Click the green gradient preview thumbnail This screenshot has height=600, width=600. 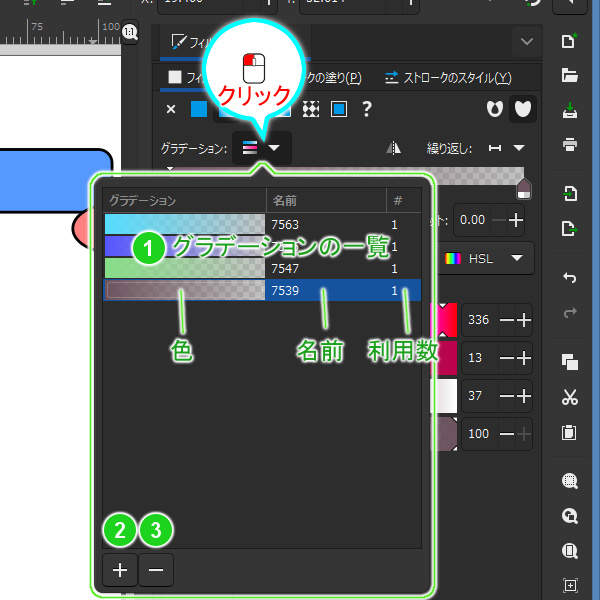coord(185,268)
